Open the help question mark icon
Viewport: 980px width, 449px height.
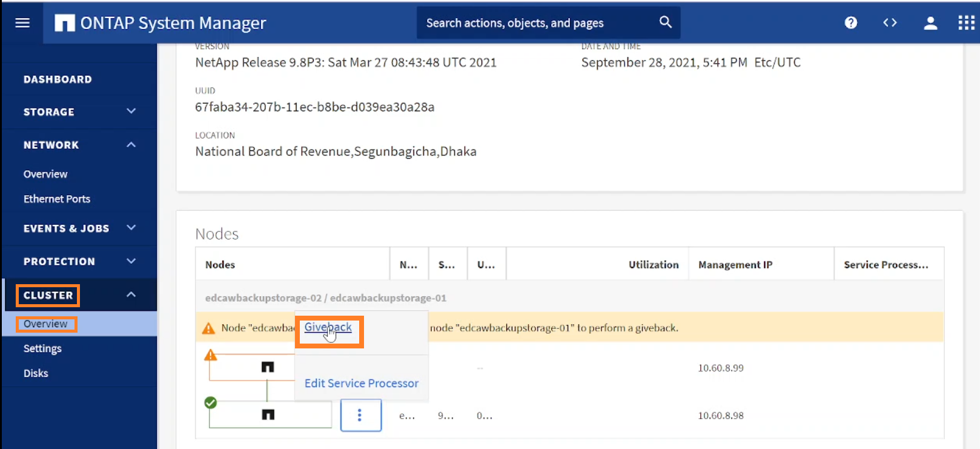(x=851, y=23)
